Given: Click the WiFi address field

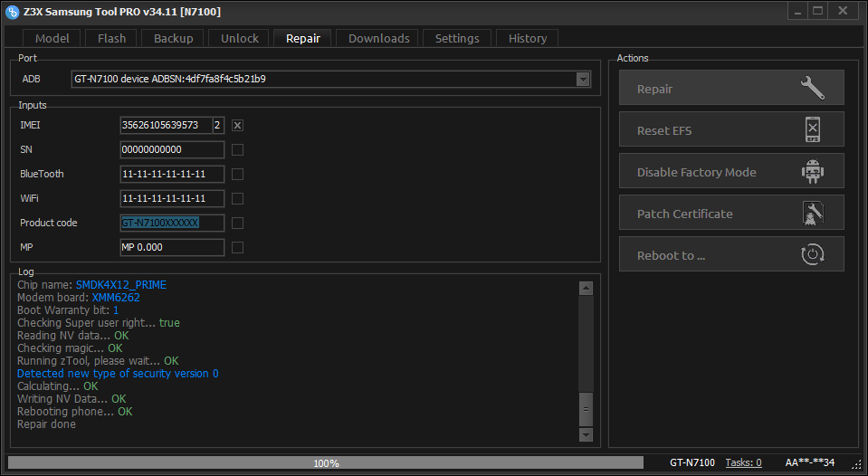Looking at the screenshot, I should click(172, 198).
